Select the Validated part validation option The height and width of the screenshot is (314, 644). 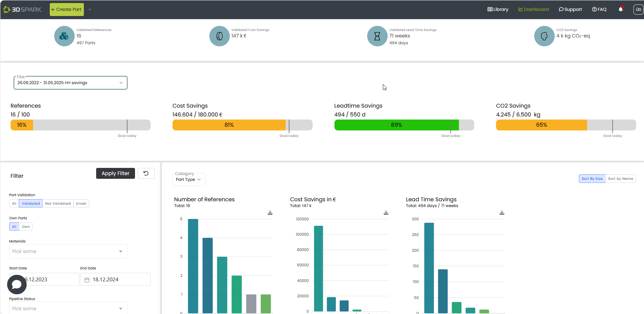pos(31,204)
